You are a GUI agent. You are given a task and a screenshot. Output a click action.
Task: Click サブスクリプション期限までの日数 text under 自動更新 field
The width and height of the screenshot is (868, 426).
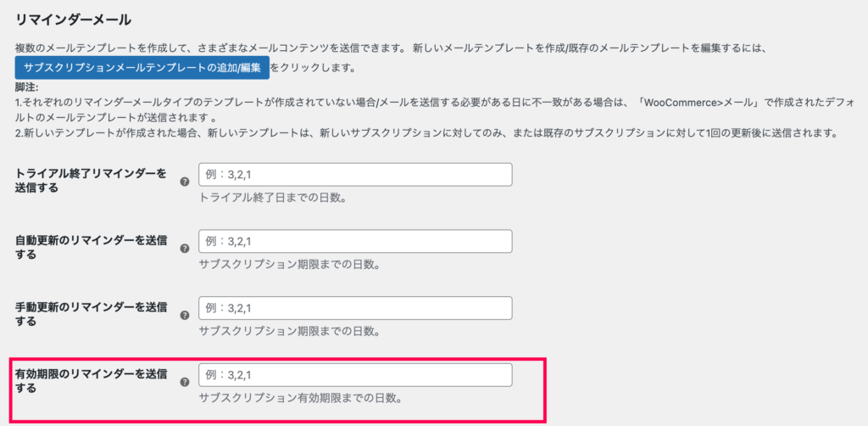[289, 265]
